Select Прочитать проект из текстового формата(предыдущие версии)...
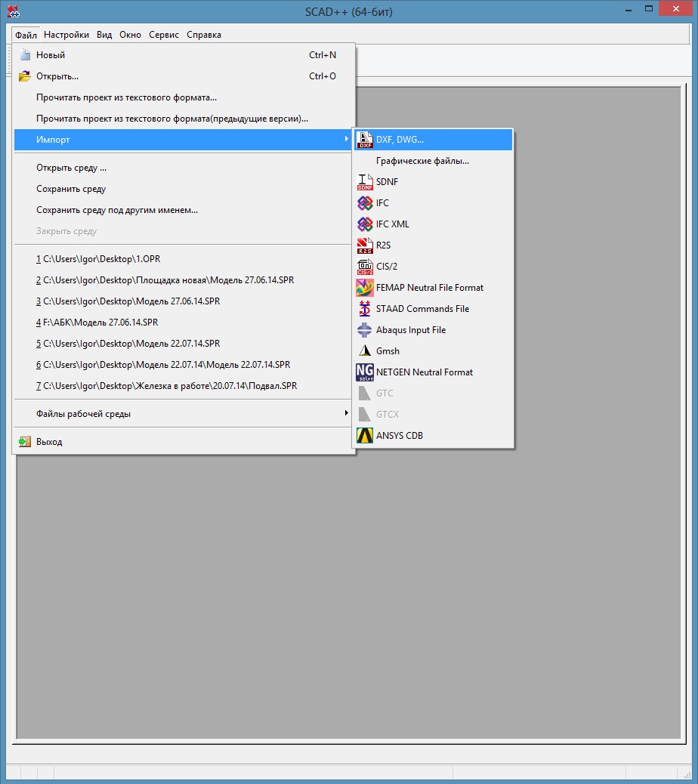Image resolution: width=698 pixels, height=784 pixels. pos(184,119)
